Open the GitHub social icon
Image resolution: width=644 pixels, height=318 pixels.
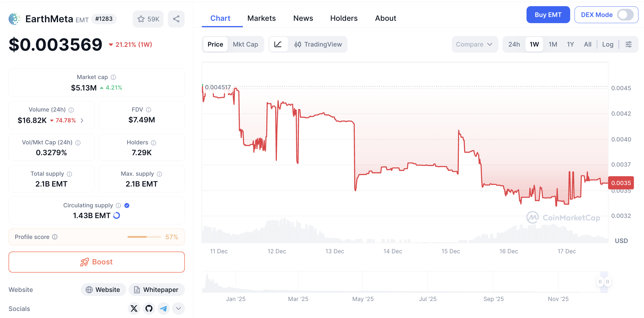point(149,308)
